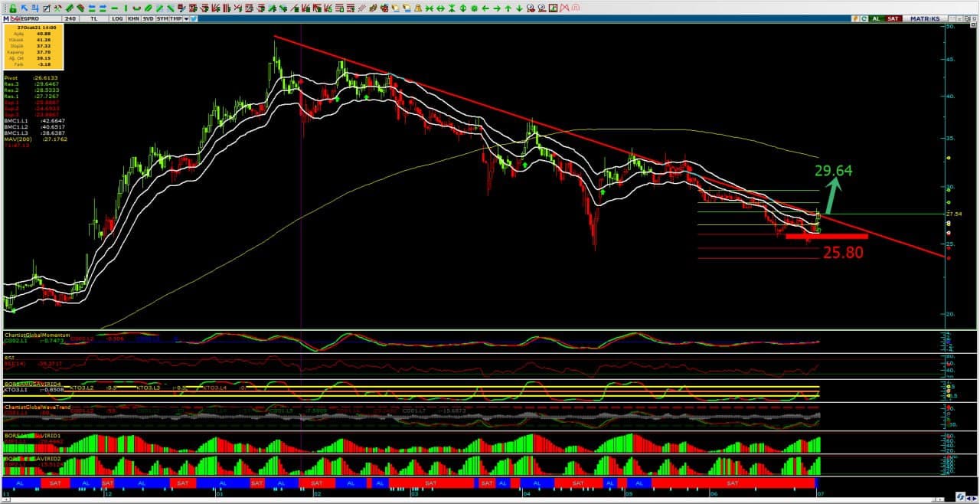Click the red SAT sell button
The height and width of the screenshot is (504, 980).
(x=893, y=18)
